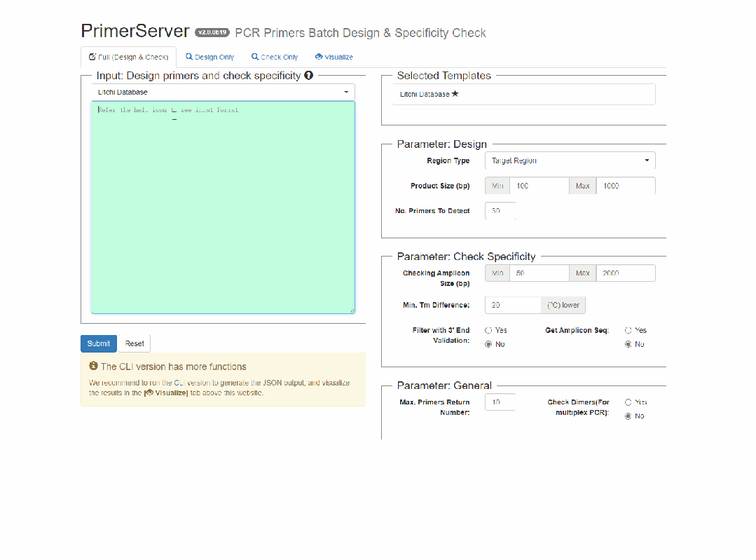Click the No. Primers To Detect field

pyautogui.click(x=500, y=211)
